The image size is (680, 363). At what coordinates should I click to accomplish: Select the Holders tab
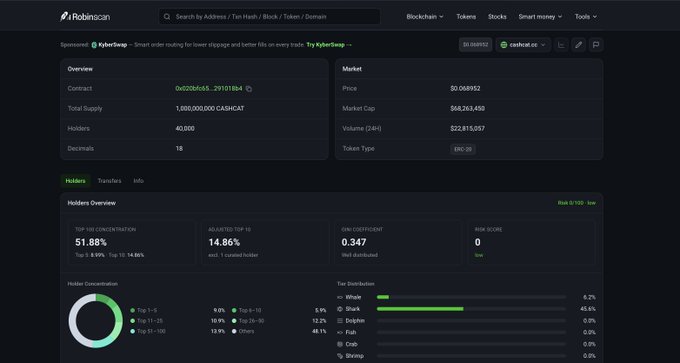click(75, 181)
